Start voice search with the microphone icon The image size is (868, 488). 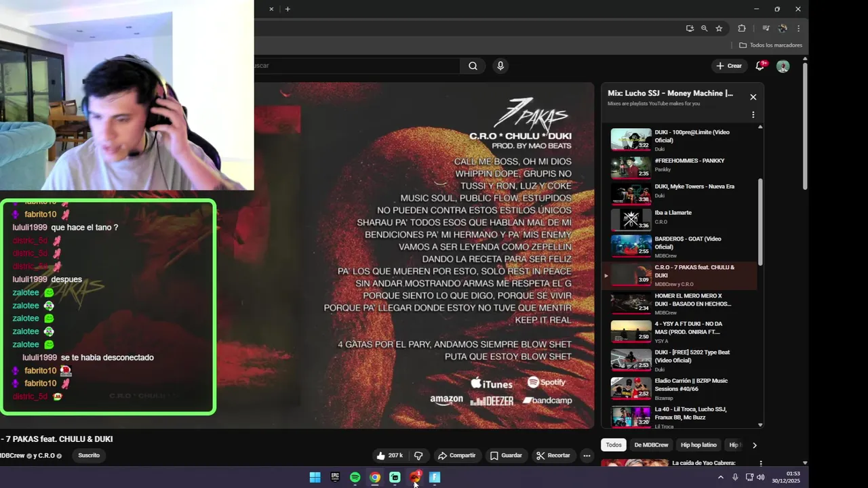coord(500,66)
